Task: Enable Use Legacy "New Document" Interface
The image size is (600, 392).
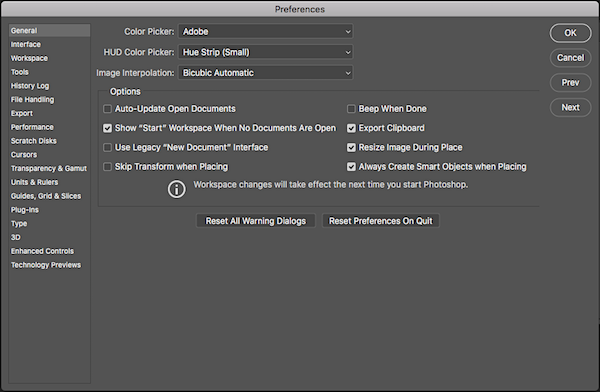Action: tap(108, 147)
